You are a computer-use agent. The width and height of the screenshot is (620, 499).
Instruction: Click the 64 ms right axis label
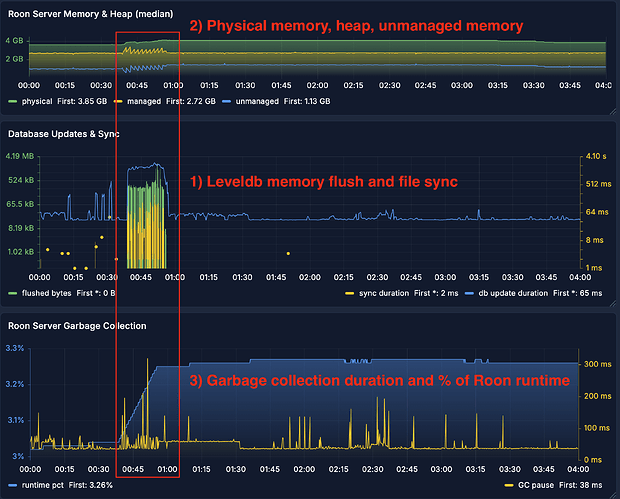pyautogui.click(x=597, y=212)
